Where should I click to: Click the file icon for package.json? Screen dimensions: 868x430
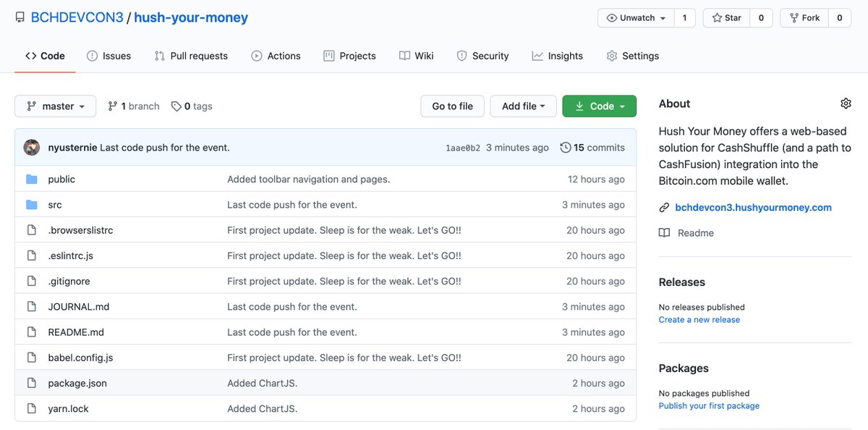pyautogui.click(x=32, y=383)
